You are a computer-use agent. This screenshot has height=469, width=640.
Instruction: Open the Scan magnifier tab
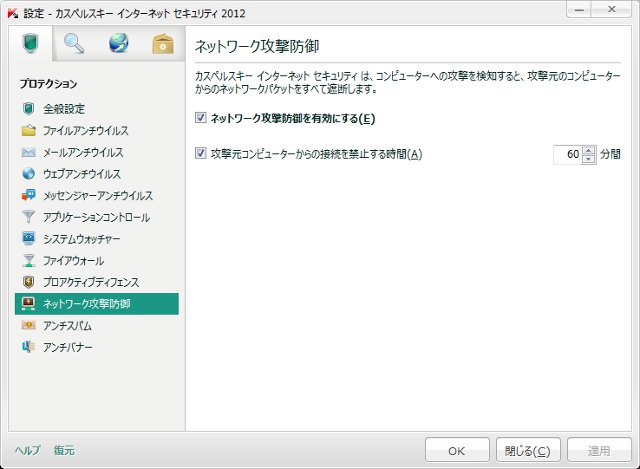74,44
